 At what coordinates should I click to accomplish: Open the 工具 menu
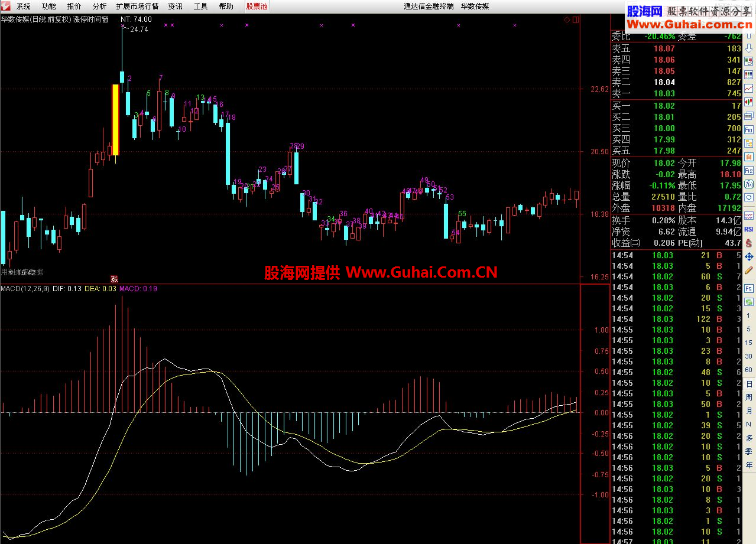[x=201, y=6]
